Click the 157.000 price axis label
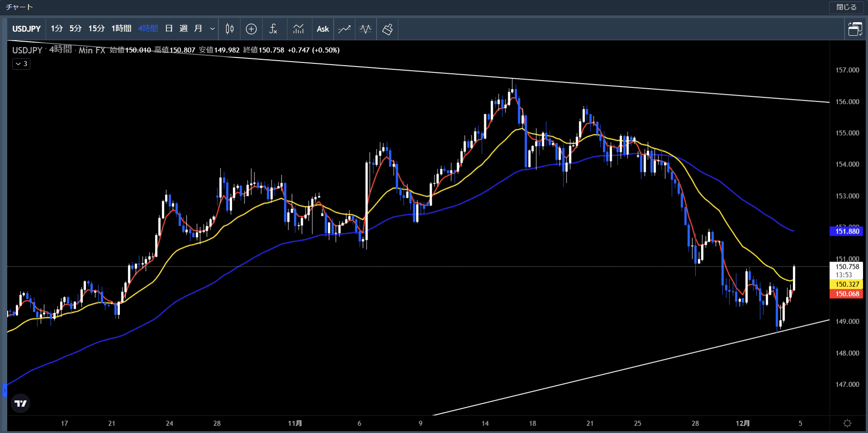 [x=847, y=70]
